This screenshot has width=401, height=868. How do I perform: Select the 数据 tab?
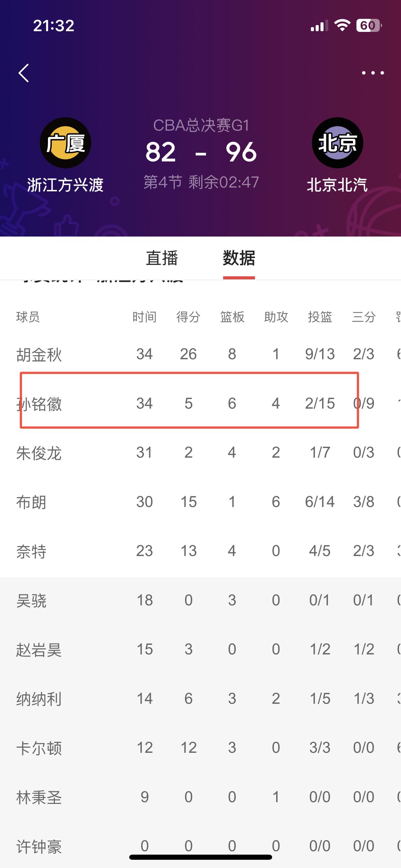click(239, 258)
